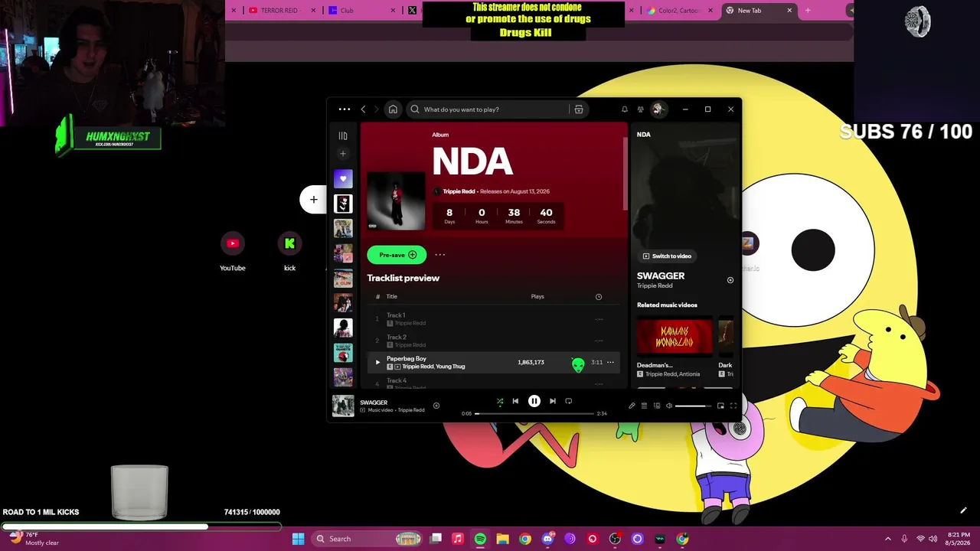Add SWAGGER to Liked Songs from player bar
Viewport: 980px width, 551px height.
436,406
